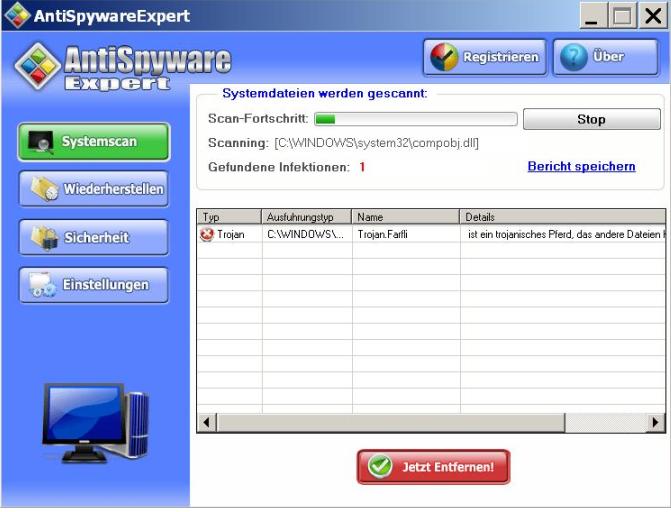
Task: Stop the running scan
Action: (591, 119)
